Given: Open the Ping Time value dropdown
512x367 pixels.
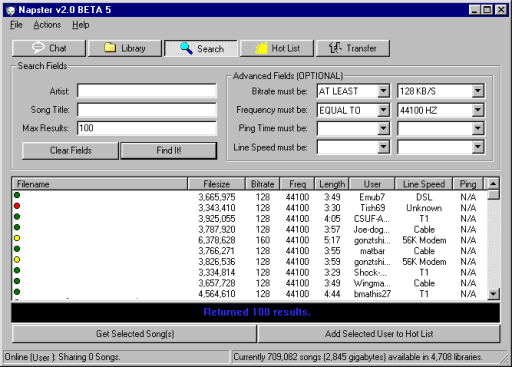Looking at the screenshot, I should pyautogui.click(x=478, y=128).
